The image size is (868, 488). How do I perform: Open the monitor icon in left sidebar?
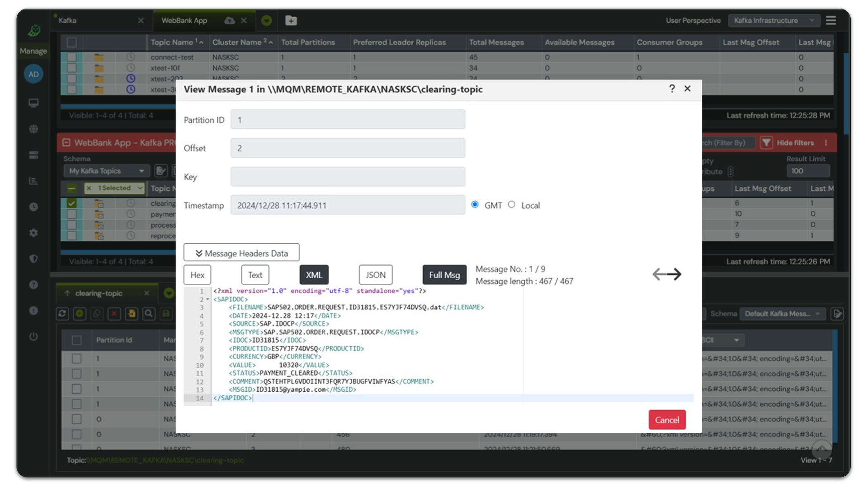(x=33, y=103)
